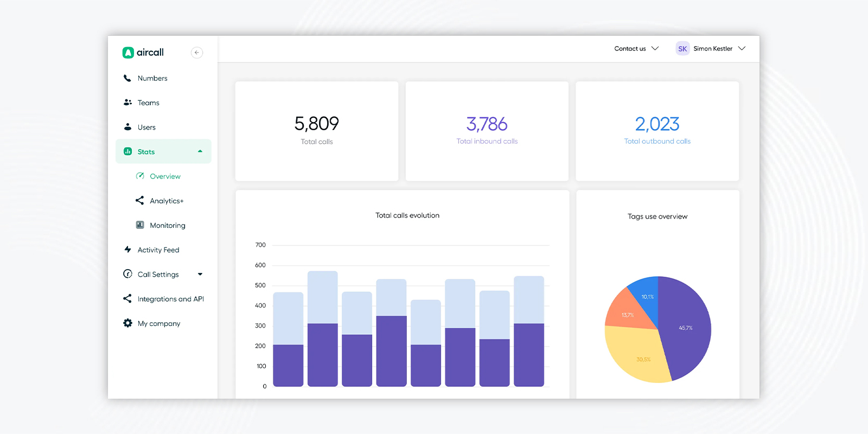Click the Teams people icon
This screenshot has width=868, height=434.
pyautogui.click(x=127, y=103)
